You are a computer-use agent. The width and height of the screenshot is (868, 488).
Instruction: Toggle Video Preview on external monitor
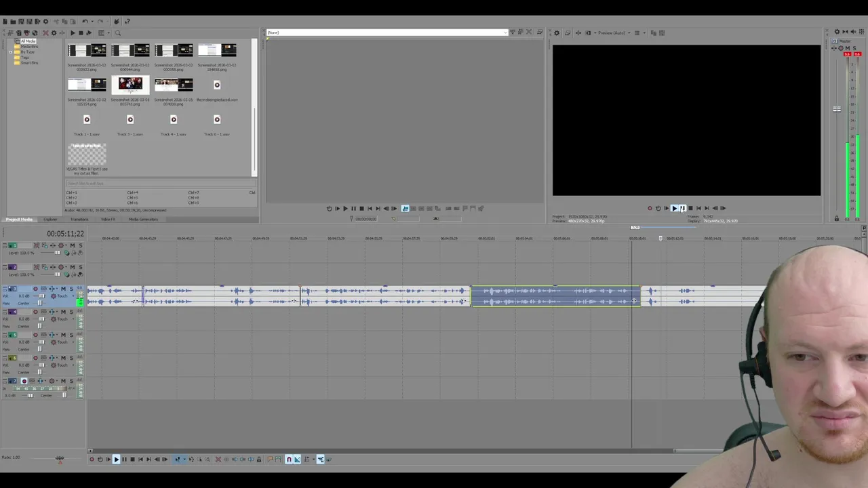click(568, 33)
